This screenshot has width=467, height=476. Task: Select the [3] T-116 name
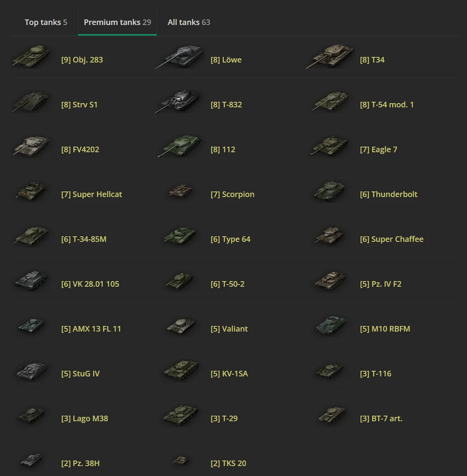tap(376, 374)
